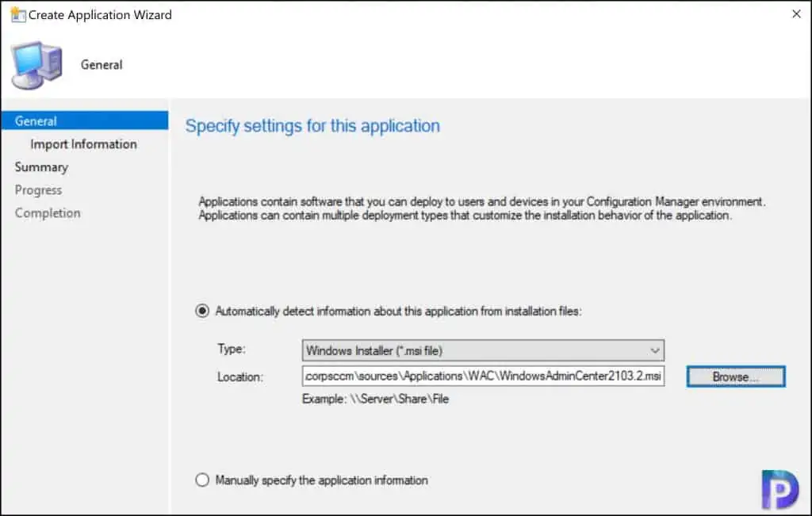Open the Type dropdown showing Windows Installer
The width and height of the screenshot is (812, 516).
[x=483, y=350]
